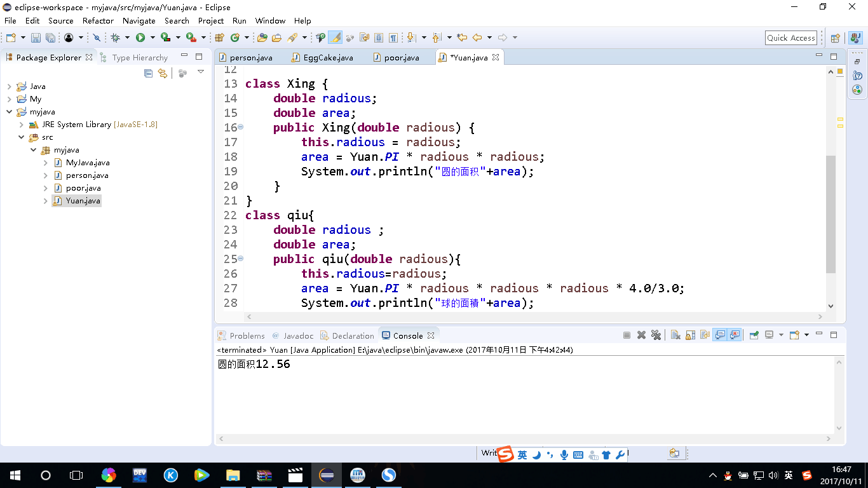
Task: Click the Quick Access search field
Action: (x=791, y=38)
